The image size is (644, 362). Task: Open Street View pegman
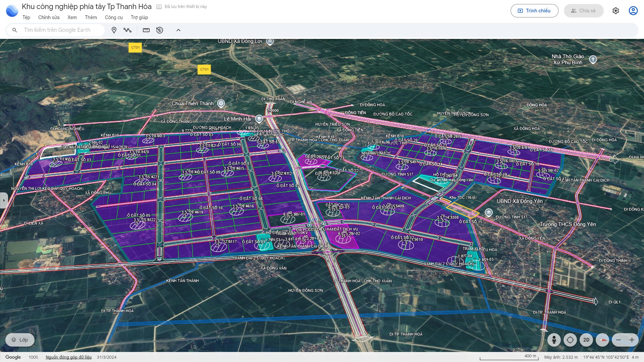pos(554,340)
